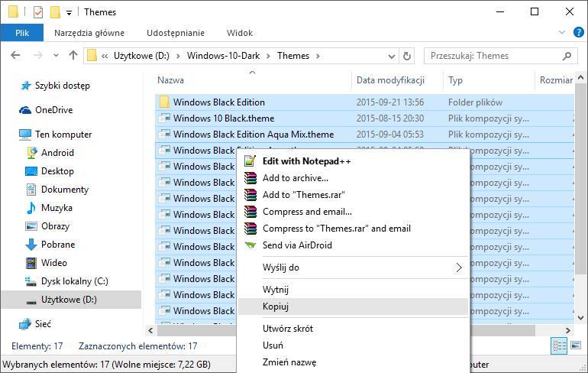
Task: Click the search magnifier icon
Action: (x=567, y=56)
